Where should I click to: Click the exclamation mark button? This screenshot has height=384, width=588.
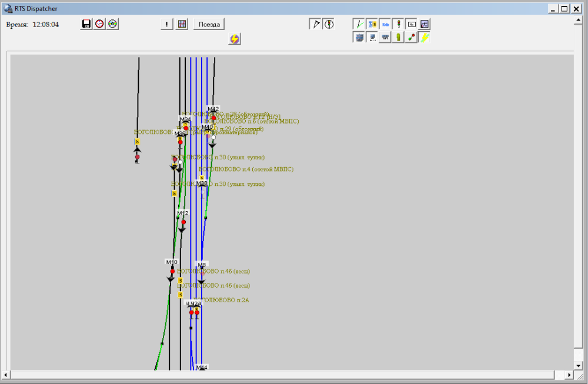(167, 24)
